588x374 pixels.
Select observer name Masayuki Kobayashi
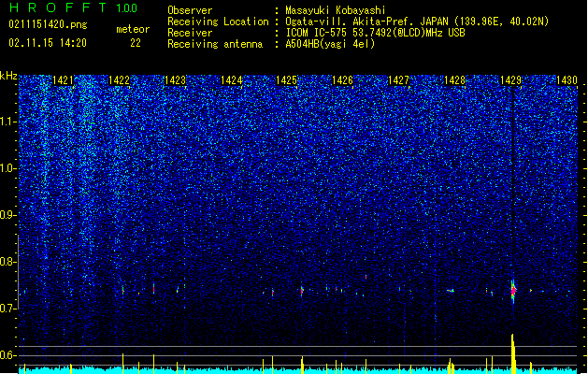coord(336,10)
